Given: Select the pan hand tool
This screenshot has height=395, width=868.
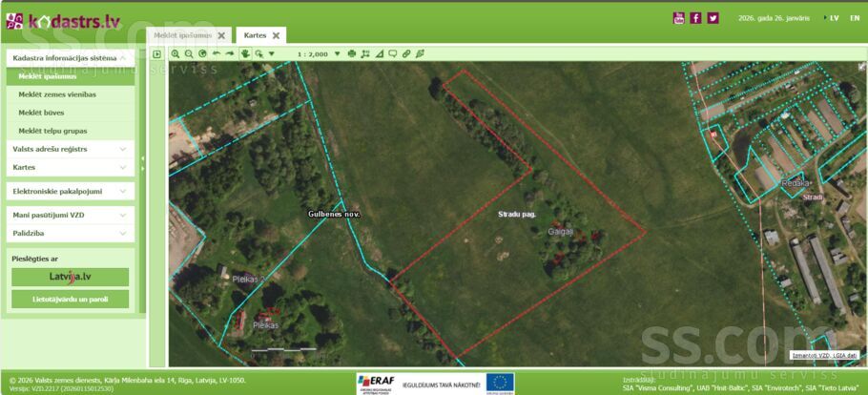Looking at the screenshot, I should 245,53.
